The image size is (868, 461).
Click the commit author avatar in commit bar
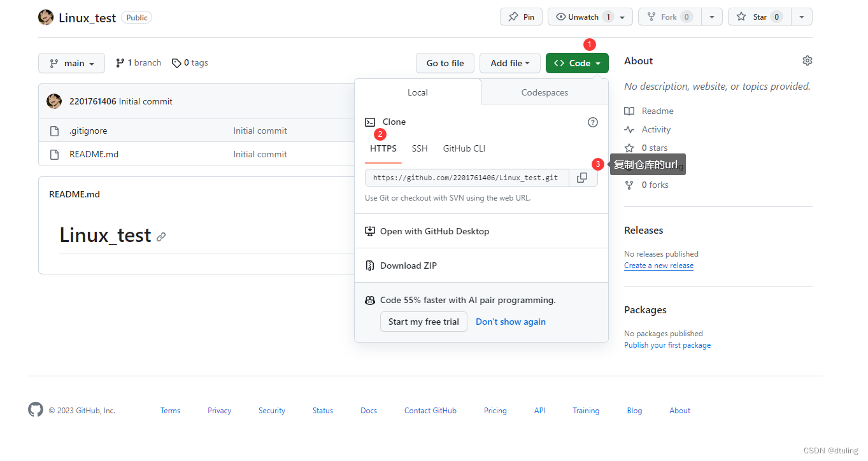coord(54,101)
